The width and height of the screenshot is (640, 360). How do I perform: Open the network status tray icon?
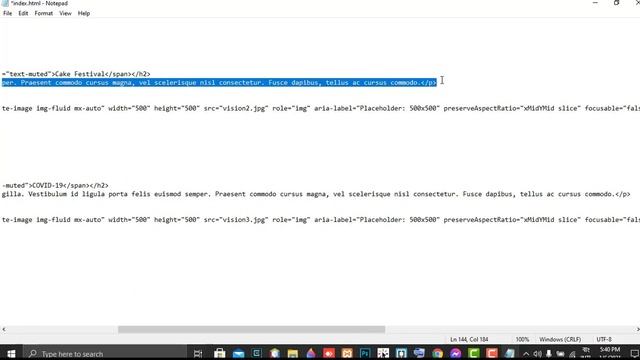pos(572,354)
